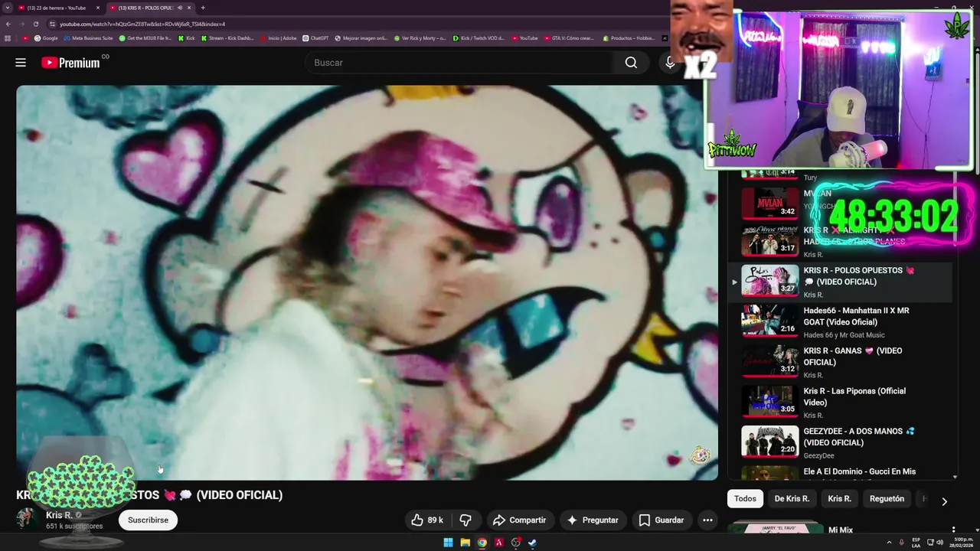
Task: Open the Meta Business Suite bookmark
Action: click(89, 38)
